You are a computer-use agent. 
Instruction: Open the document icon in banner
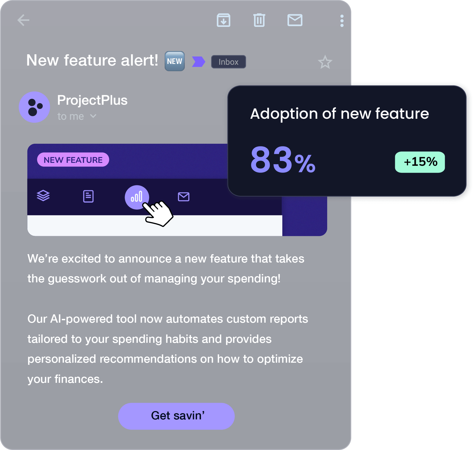[88, 196]
